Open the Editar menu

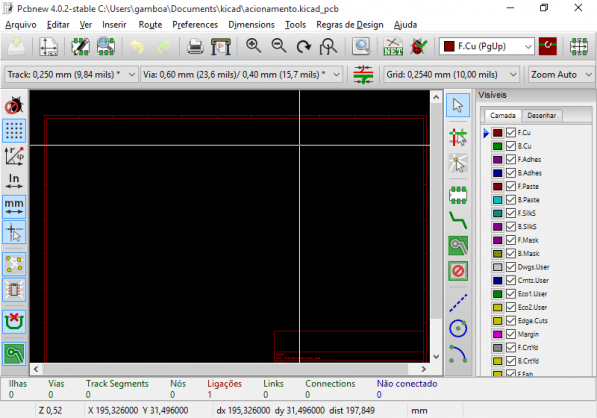pyautogui.click(x=58, y=25)
